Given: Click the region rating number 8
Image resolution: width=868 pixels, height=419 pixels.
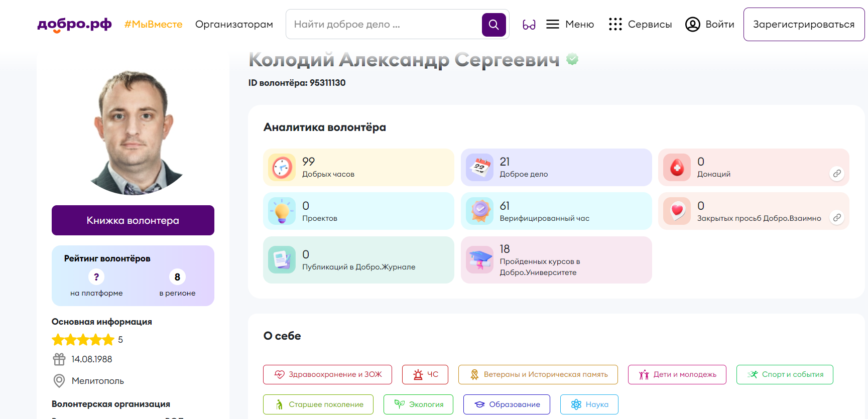Looking at the screenshot, I should click(x=177, y=277).
